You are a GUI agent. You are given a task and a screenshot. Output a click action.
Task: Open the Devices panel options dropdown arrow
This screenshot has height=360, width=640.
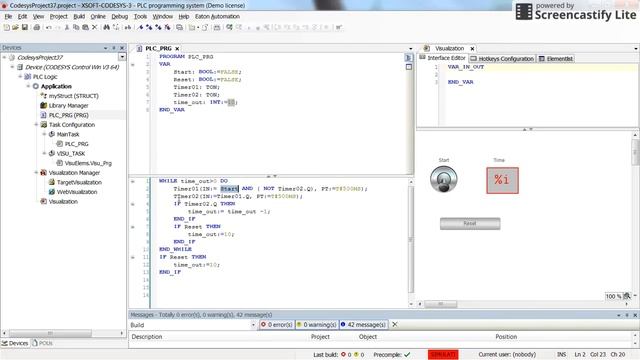tap(106, 48)
